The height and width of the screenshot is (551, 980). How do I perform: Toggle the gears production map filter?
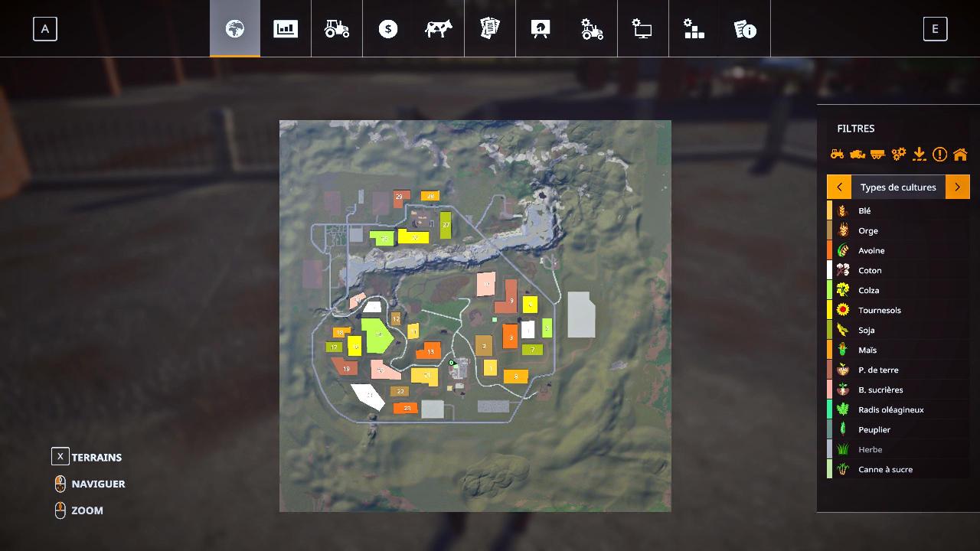coord(899,154)
